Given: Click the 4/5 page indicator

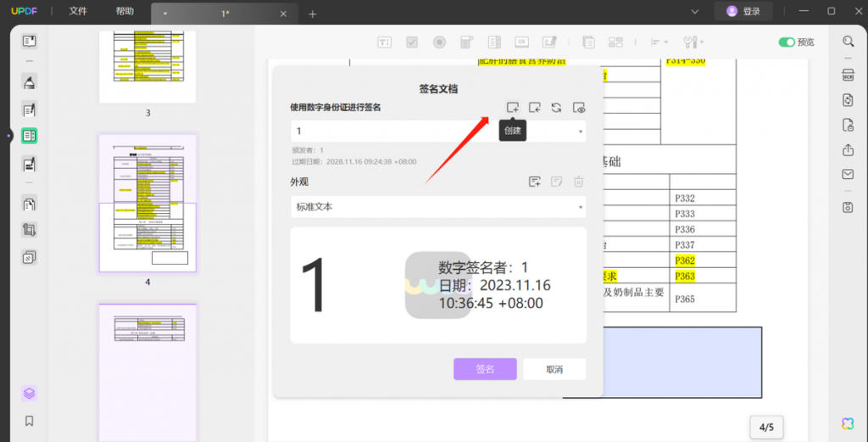Looking at the screenshot, I should tap(766, 427).
